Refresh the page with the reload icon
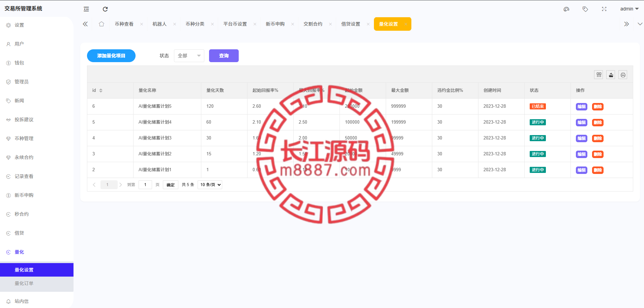The height and width of the screenshot is (308, 644). [x=105, y=9]
